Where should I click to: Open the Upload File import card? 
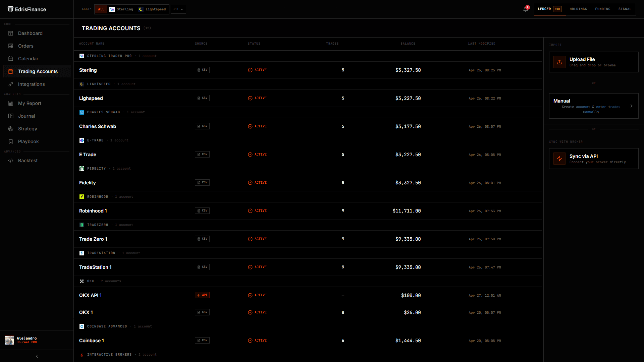(594, 62)
